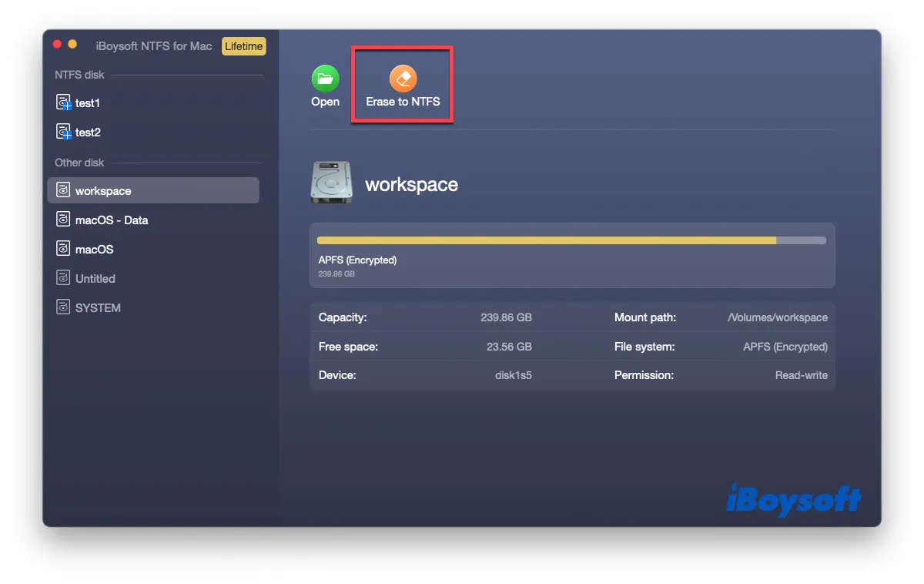Click the orange Erase to NTFS icon
The height and width of the screenshot is (584, 924).
403,79
